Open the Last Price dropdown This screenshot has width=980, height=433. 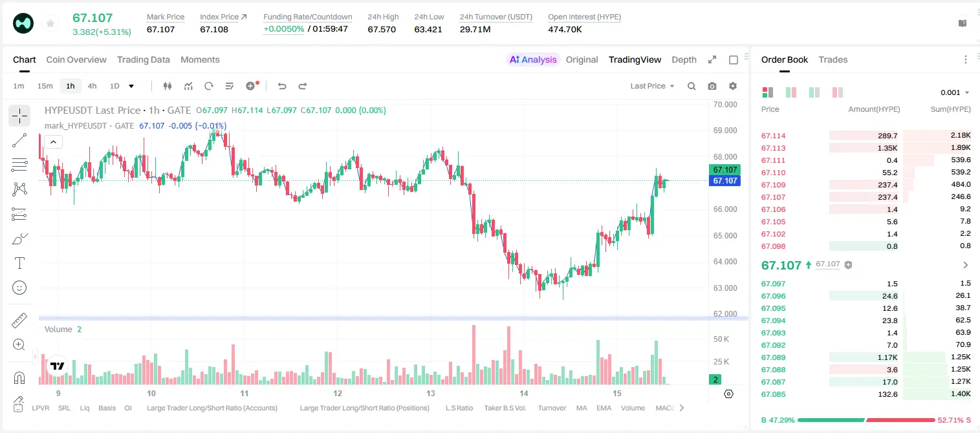(652, 86)
